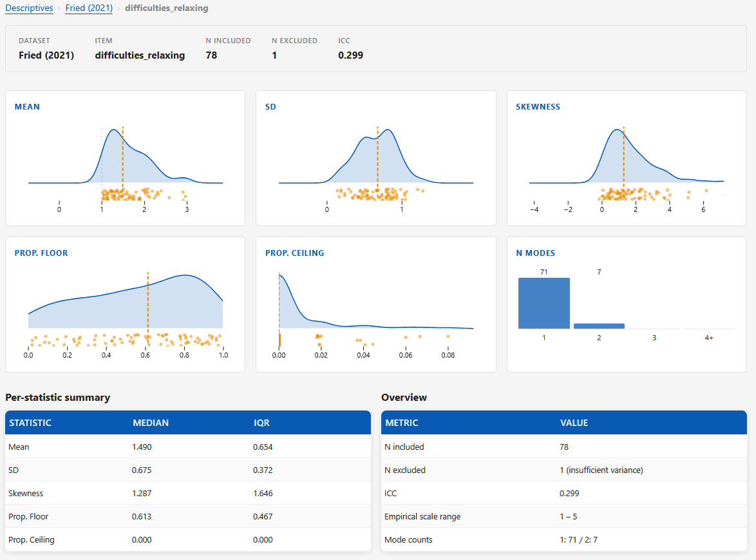Click the Mean median value 1.490
The image size is (756, 560).
pyautogui.click(x=142, y=447)
